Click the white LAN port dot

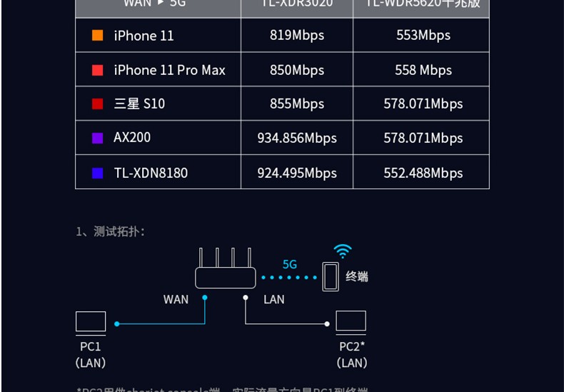coord(246,298)
